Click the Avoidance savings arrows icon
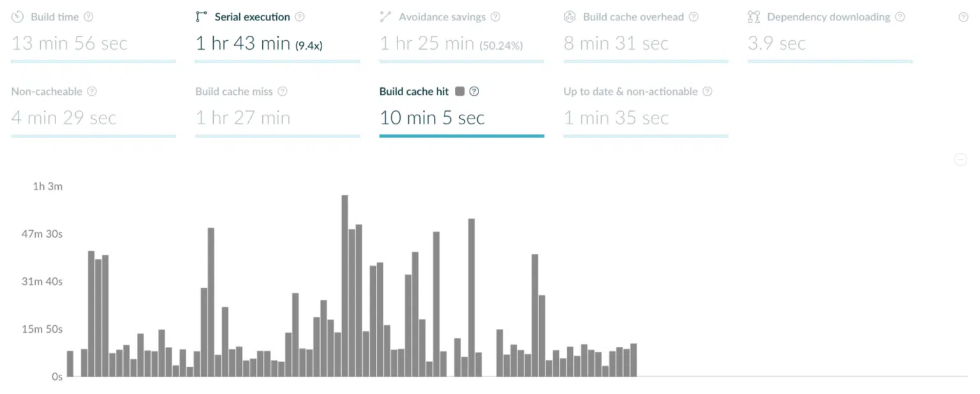The width and height of the screenshot is (980, 394). point(385,17)
